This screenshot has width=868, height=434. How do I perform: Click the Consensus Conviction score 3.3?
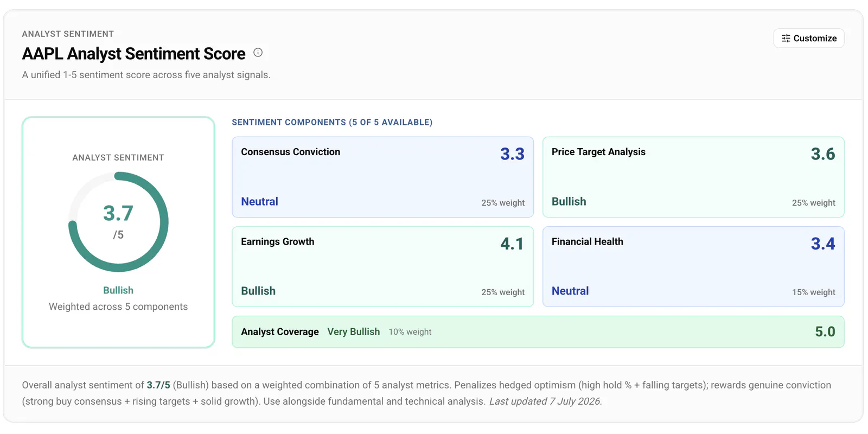click(512, 154)
